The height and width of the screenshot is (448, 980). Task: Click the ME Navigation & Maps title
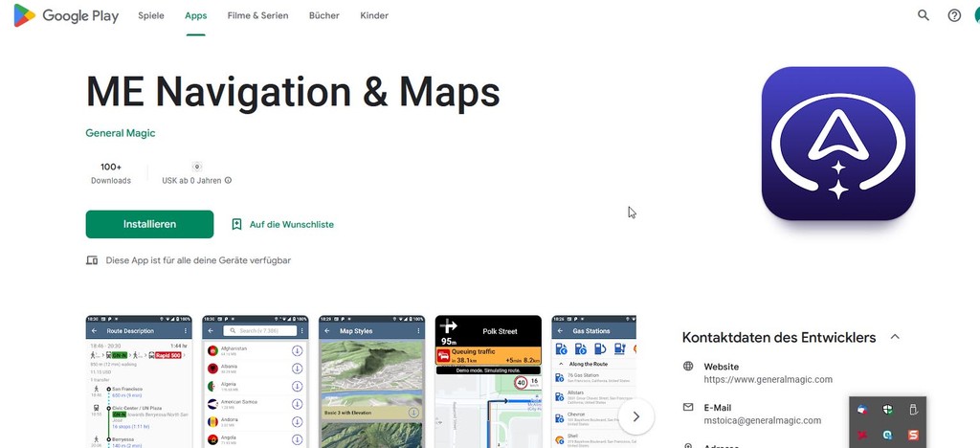click(293, 92)
